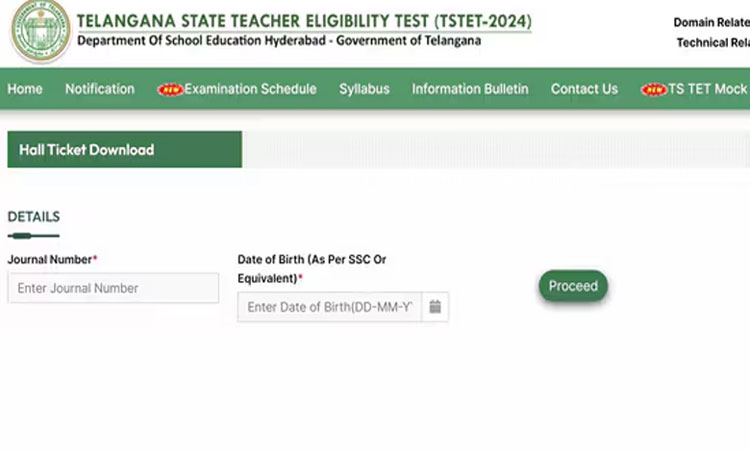Click the Domain Related text at top right
The image size is (750, 450).
tap(711, 22)
